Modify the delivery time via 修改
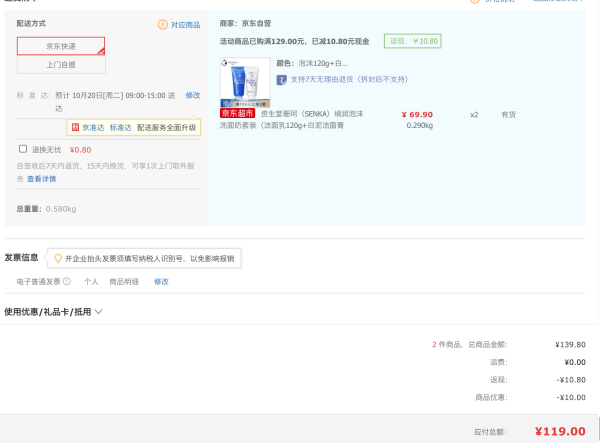The width and height of the screenshot is (600, 443). (193, 95)
